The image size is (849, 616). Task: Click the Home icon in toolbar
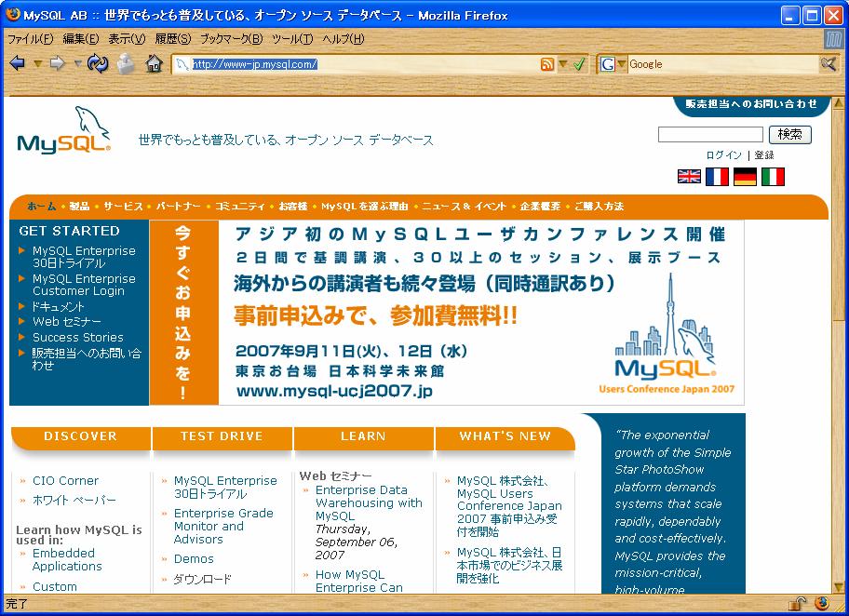[x=155, y=63]
